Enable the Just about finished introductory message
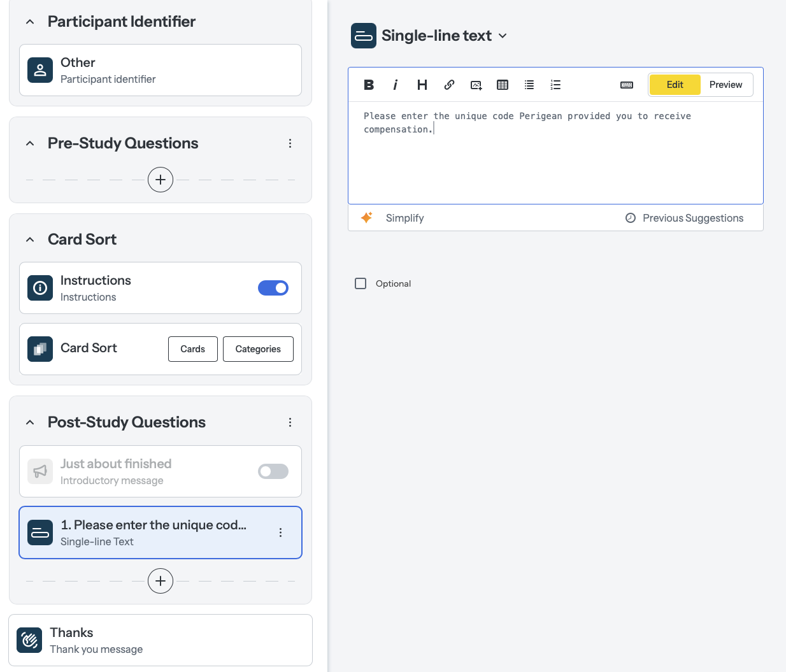 coord(273,471)
